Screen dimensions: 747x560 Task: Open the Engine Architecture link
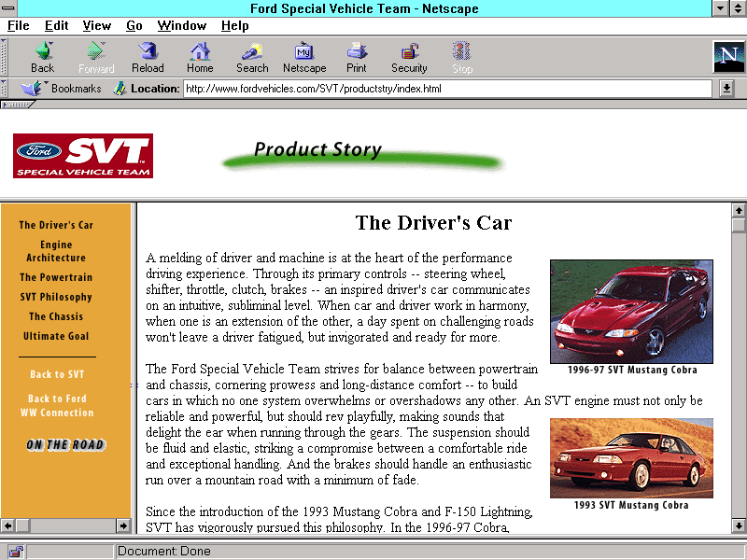tap(56, 251)
